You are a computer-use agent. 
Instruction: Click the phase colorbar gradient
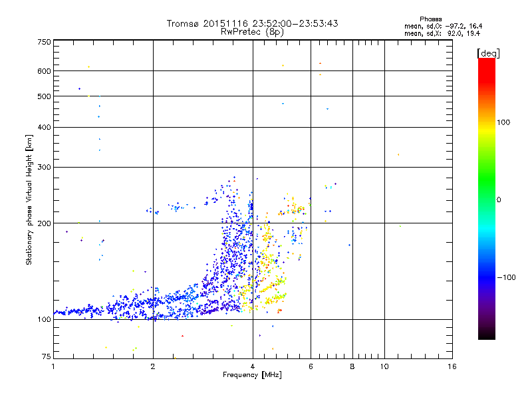coord(487,198)
